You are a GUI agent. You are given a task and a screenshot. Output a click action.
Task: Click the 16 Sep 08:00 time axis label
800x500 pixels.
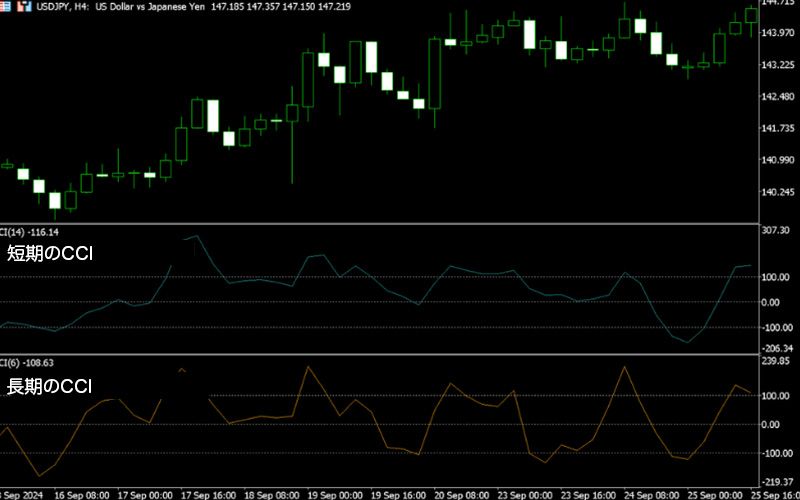pos(81,494)
